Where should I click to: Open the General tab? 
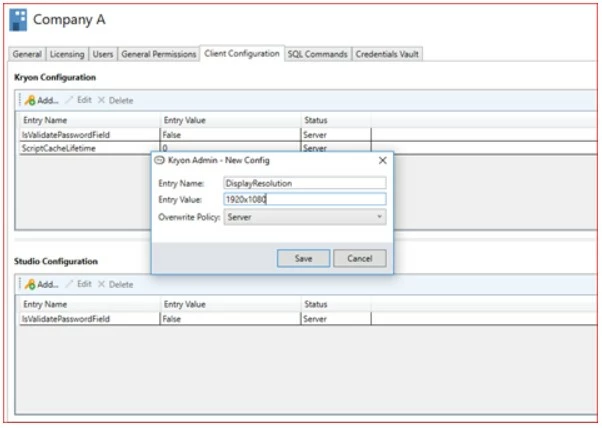(x=27, y=54)
